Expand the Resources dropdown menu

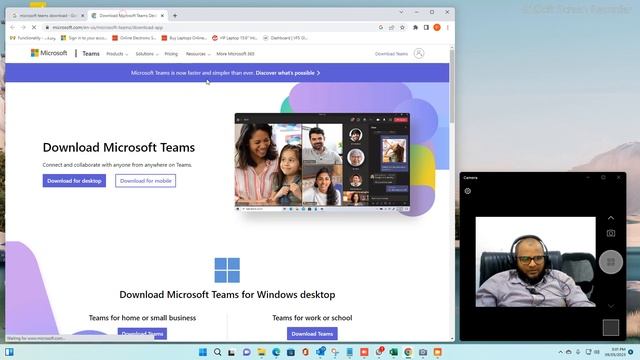(x=198, y=54)
